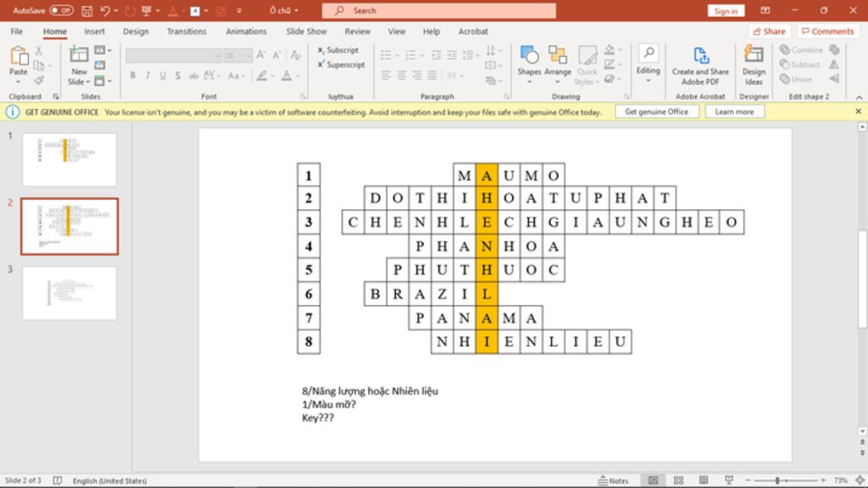Open the Transitions tab
868x488 pixels.
186,31
